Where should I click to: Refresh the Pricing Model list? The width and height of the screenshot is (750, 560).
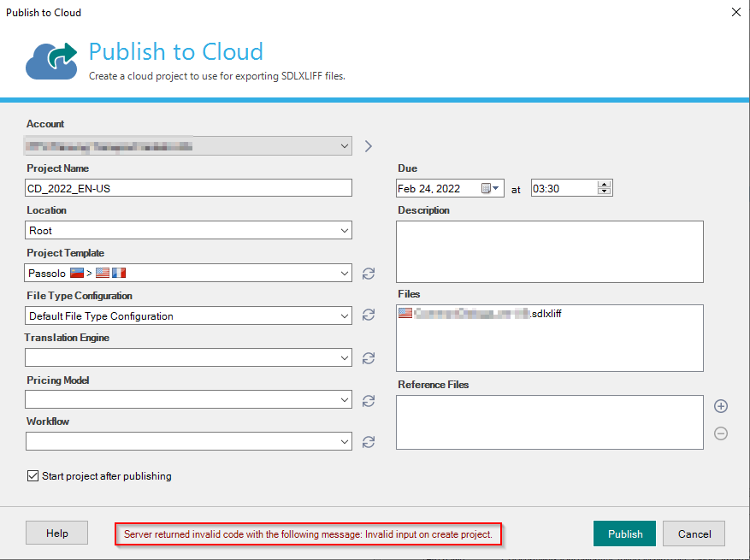(369, 400)
